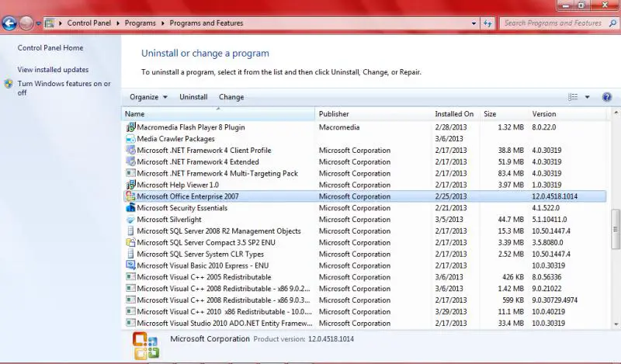Click Visual C++ 2010 x86 Redistributable icon
This screenshot has width=621, height=364.
pyautogui.click(x=130, y=311)
